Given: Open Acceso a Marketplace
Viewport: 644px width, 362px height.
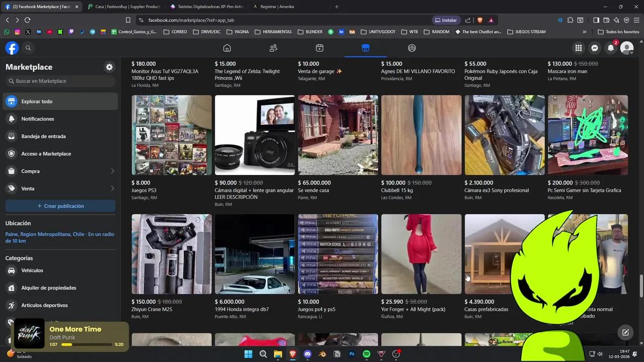Looking at the screenshot, I should (60, 153).
